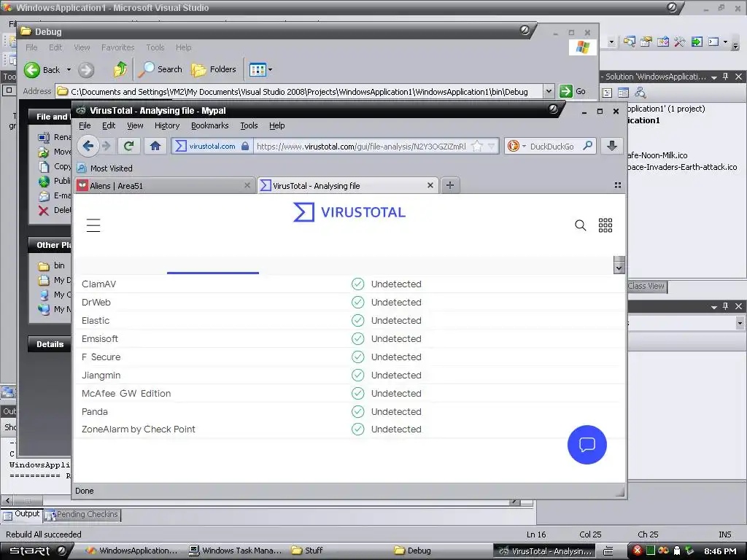Click the Start button
747x560 pixels.
(36, 551)
